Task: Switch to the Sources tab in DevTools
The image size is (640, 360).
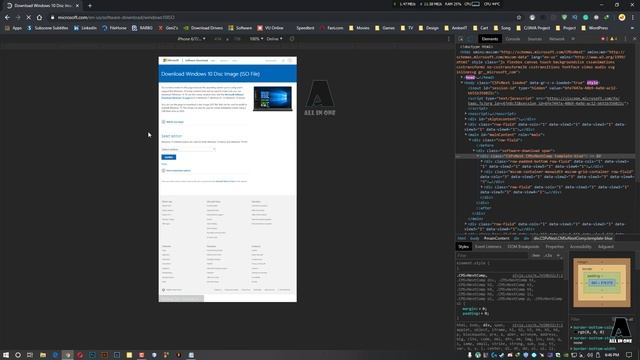Action: pos(534,39)
